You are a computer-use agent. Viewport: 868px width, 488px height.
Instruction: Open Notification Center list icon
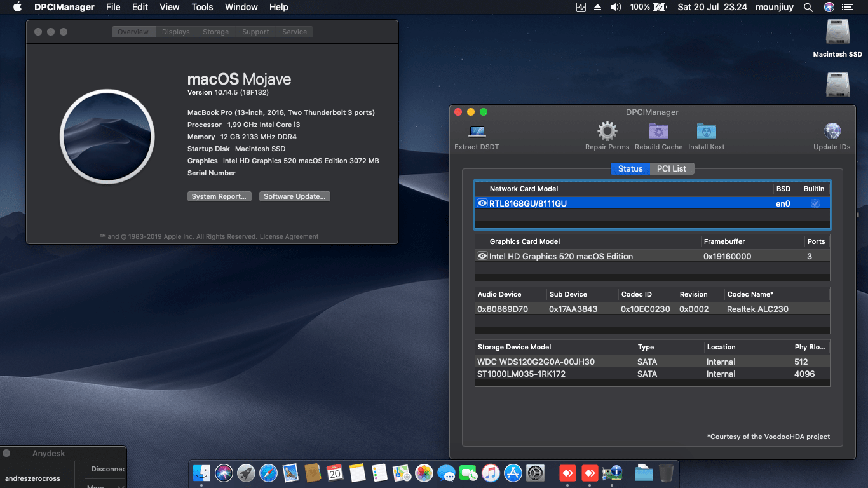point(847,7)
